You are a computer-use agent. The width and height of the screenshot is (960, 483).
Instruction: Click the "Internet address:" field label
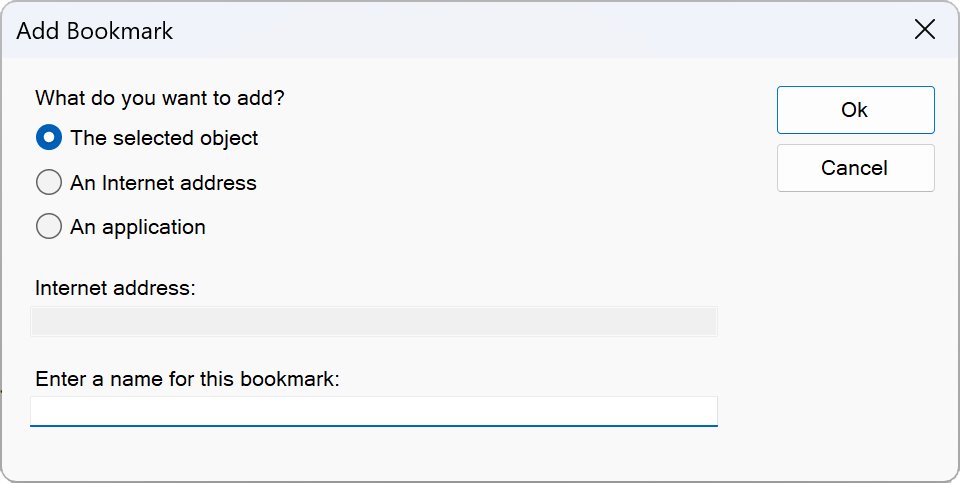pos(115,288)
